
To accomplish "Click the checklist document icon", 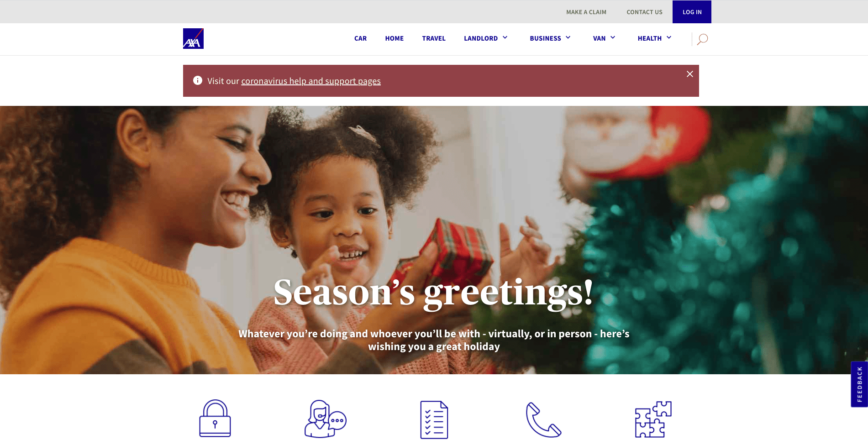I will pos(434,420).
